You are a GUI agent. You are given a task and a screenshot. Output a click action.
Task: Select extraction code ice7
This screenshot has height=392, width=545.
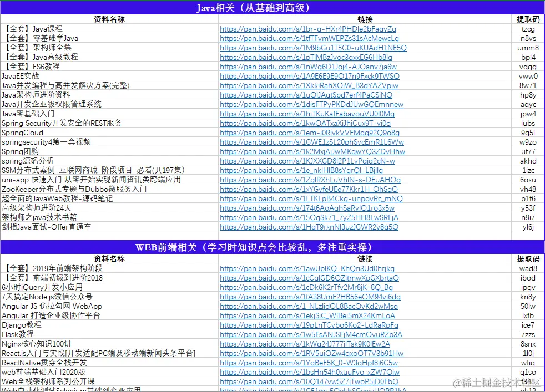coord(528,325)
